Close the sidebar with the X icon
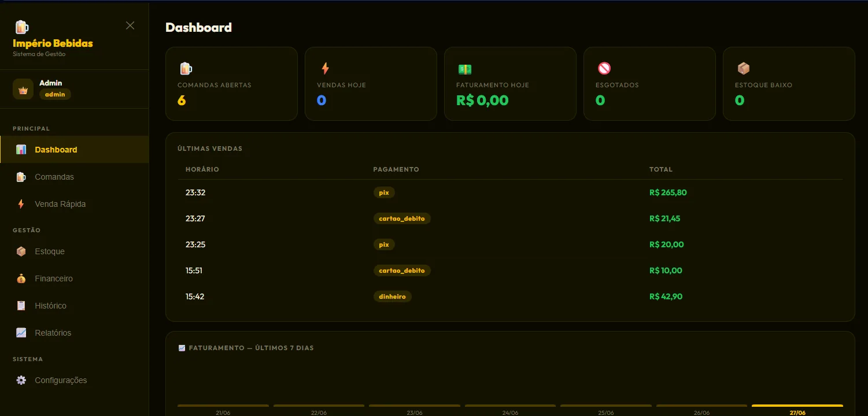 point(130,25)
